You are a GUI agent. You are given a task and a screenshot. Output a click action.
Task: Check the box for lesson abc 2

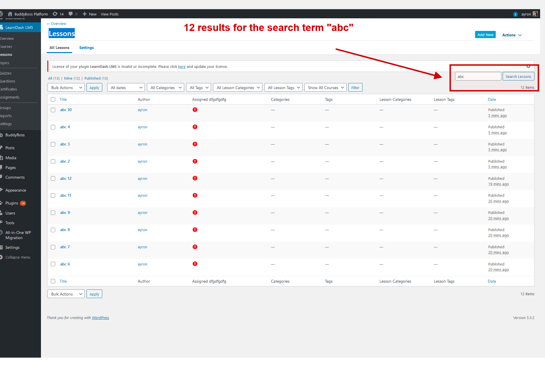tap(53, 161)
